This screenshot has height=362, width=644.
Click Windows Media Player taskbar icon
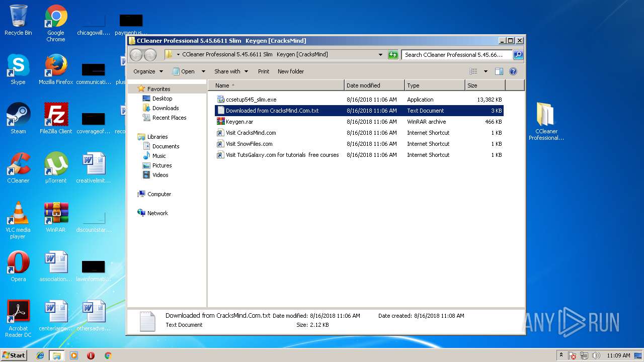point(74,355)
